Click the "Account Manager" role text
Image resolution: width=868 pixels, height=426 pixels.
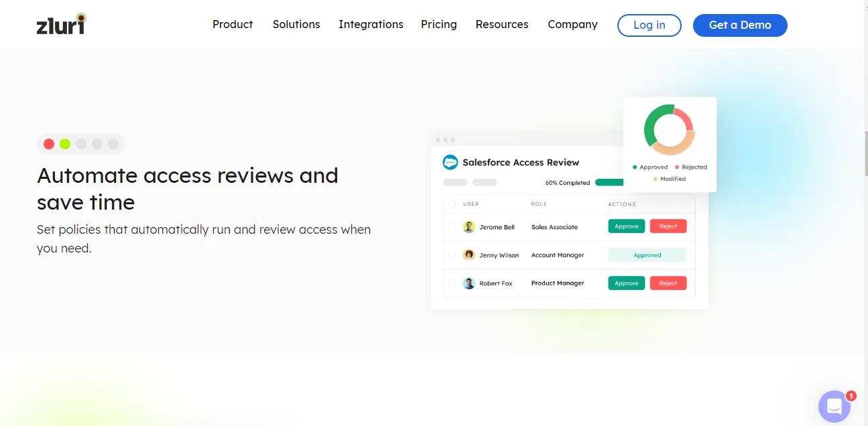click(x=558, y=255)
